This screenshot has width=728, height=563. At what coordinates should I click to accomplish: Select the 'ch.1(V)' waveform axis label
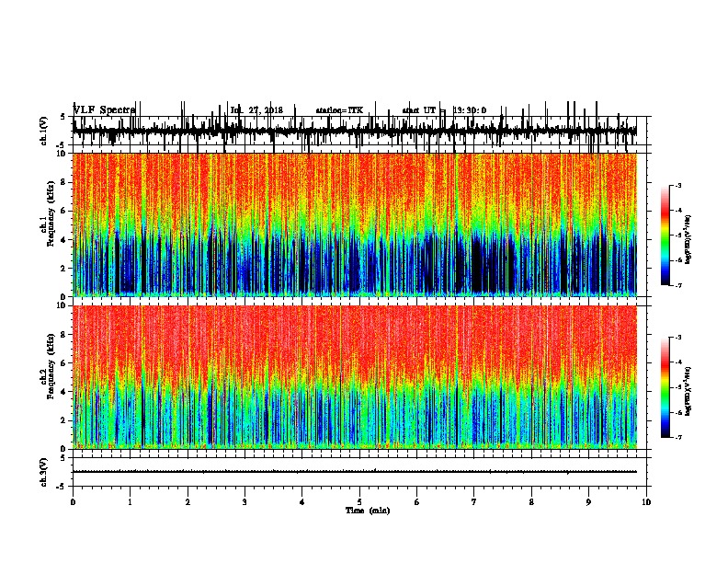pos(44,131)
